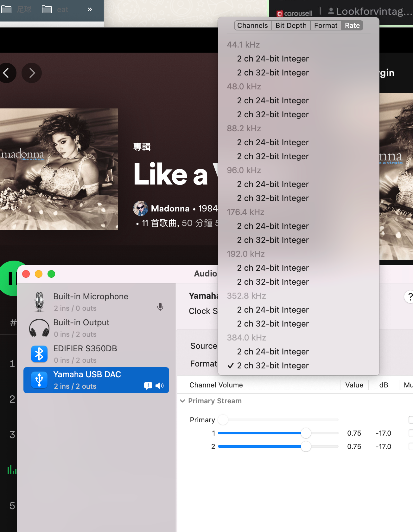Select Built-in Microphone device

click(x=96, y=302)
